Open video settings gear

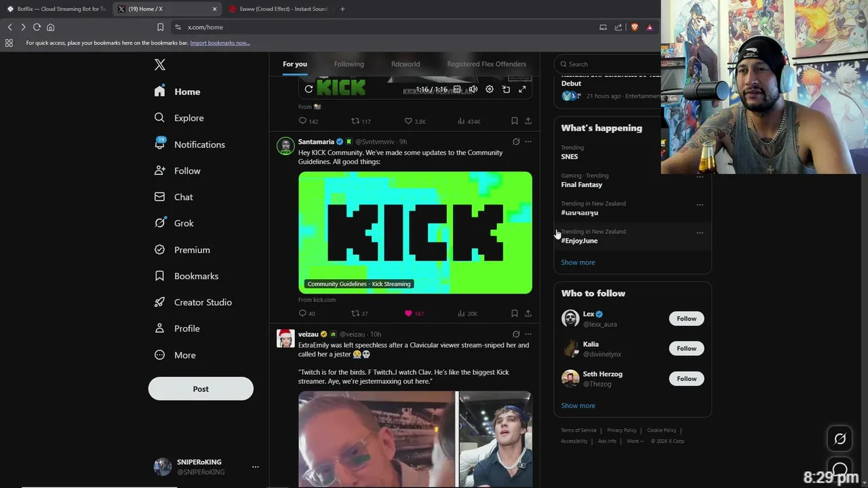coord(490,89)
